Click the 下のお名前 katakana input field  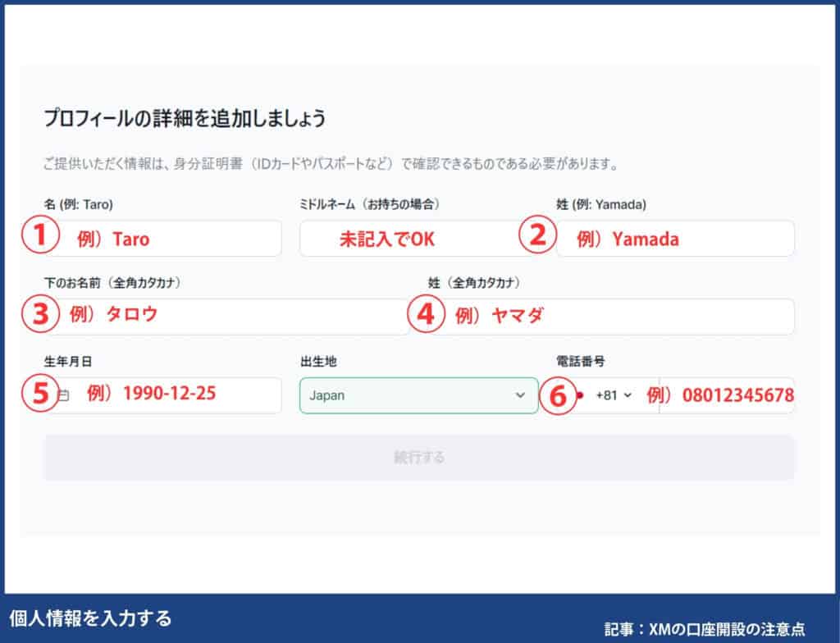coord(226,317)
